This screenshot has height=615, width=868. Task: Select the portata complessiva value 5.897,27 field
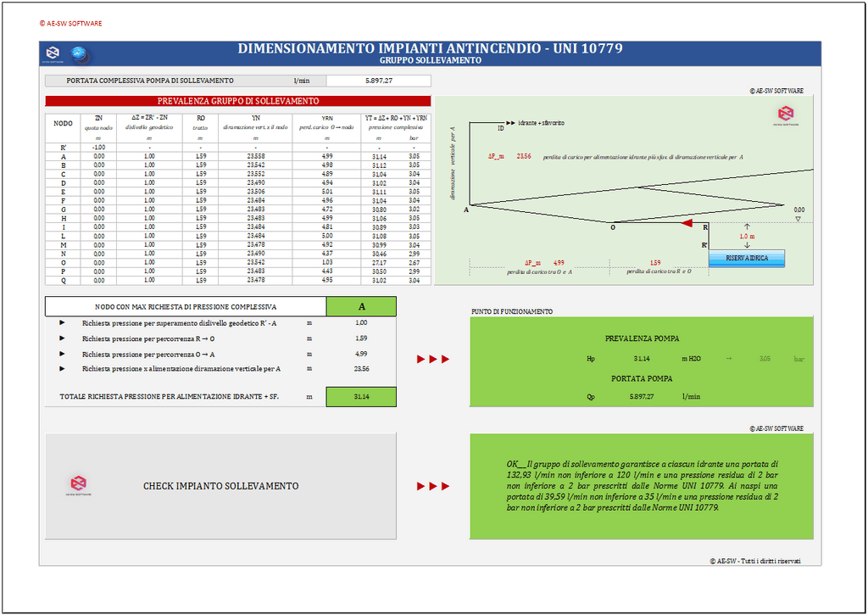378,81
